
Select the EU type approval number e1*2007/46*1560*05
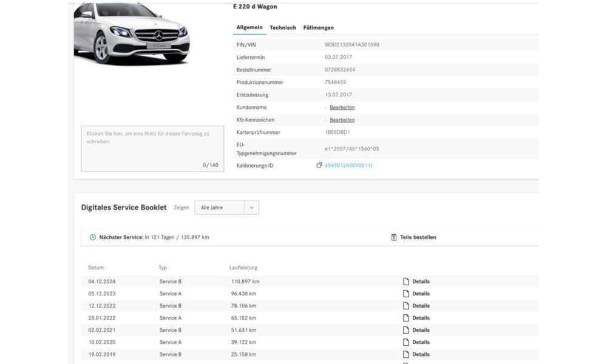coord(352,149)
